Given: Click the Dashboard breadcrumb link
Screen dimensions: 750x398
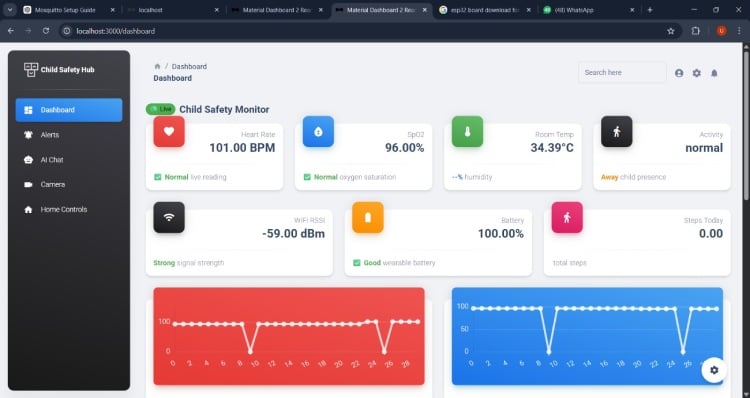Looking at the screenshot, I should click(189, 66).
